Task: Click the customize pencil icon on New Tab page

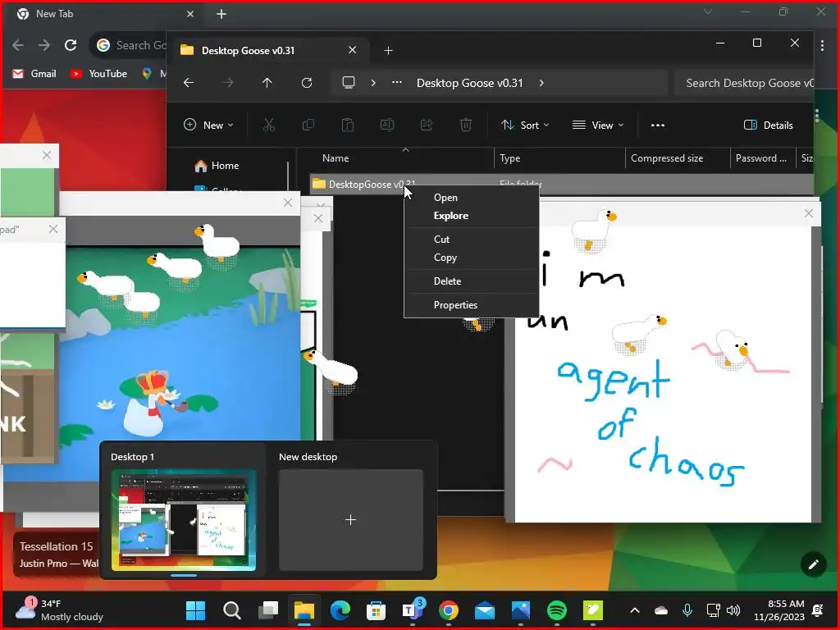Action: [x=813, y=564]
